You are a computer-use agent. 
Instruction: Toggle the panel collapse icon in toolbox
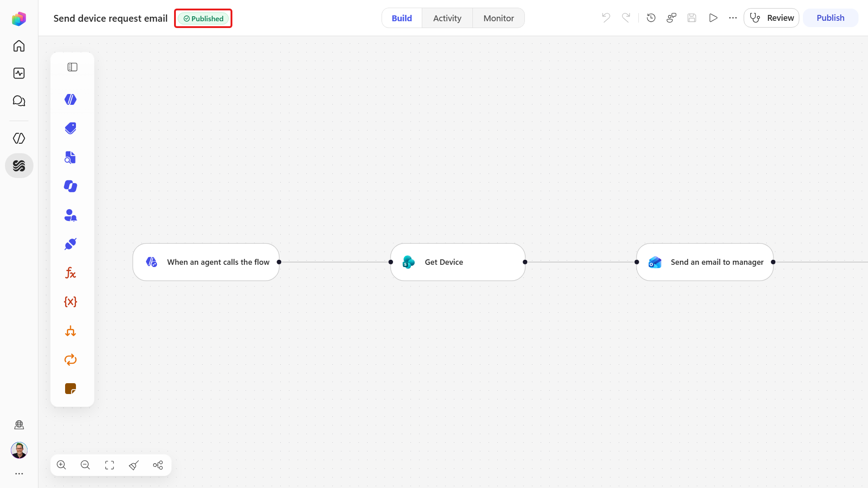click(72, 67)
